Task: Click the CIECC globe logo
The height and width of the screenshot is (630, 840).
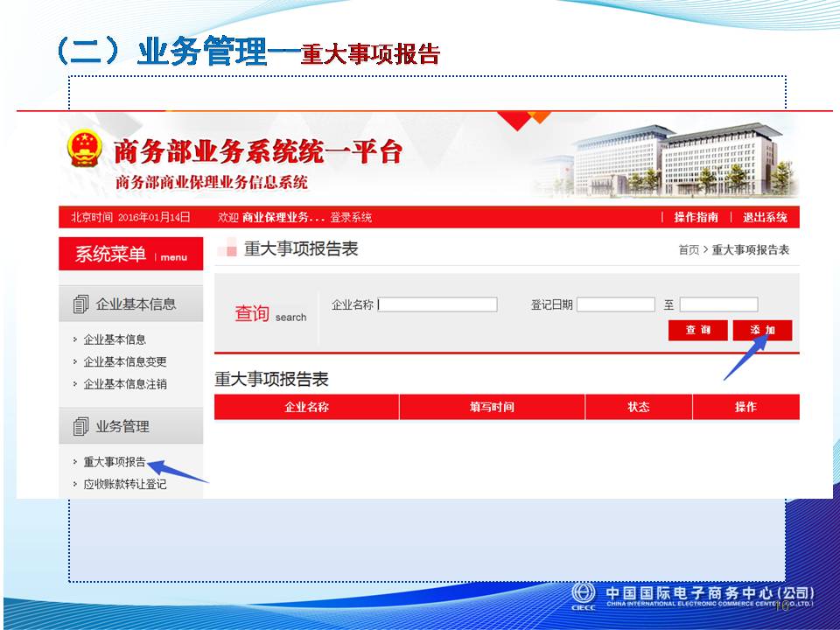Action: [583, 593]
